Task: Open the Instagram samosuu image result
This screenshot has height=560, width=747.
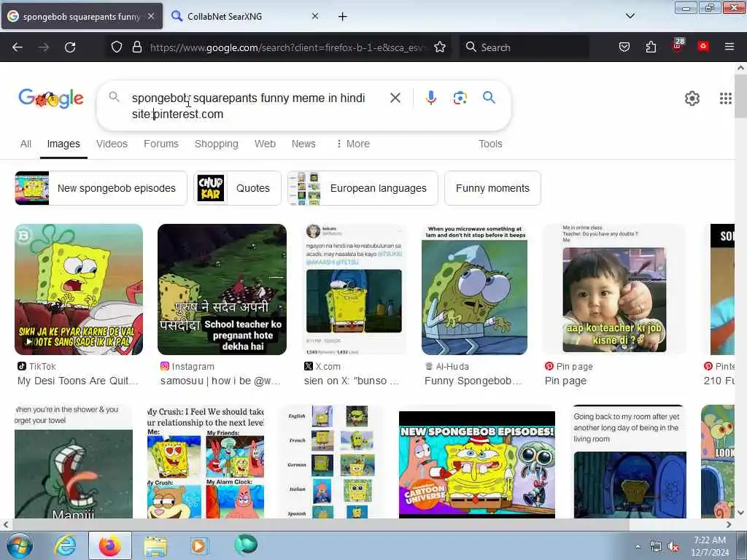Action: (222, 289)
